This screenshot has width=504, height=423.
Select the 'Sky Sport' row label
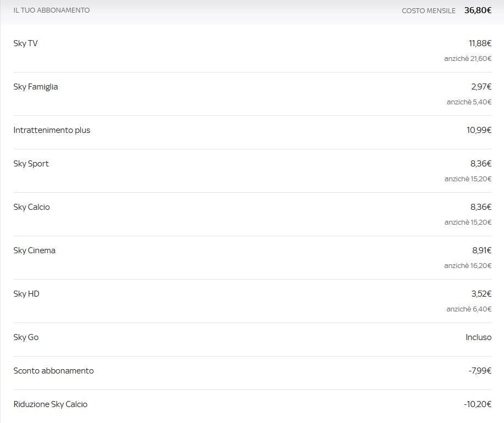[x=31, y=164]
